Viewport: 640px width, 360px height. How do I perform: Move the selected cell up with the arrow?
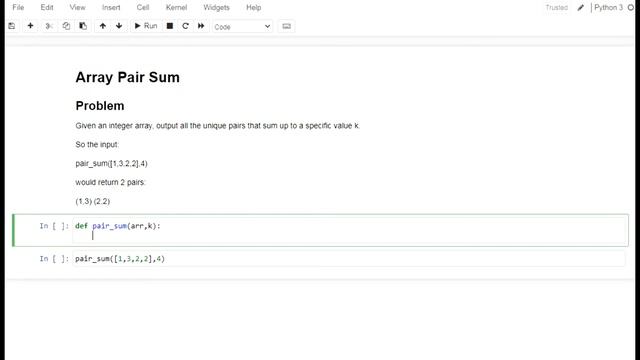102,26
